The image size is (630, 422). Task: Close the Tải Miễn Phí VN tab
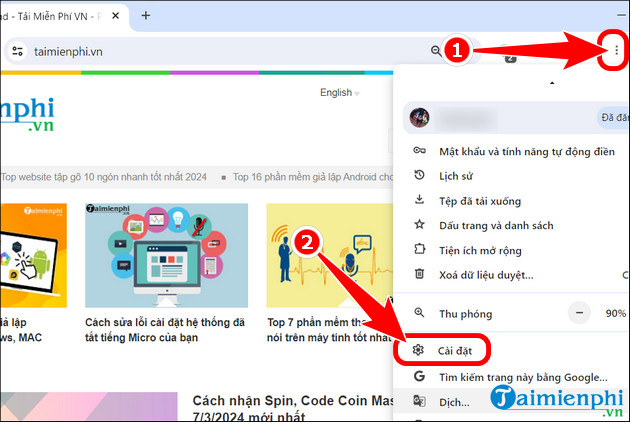click(115, 16)
